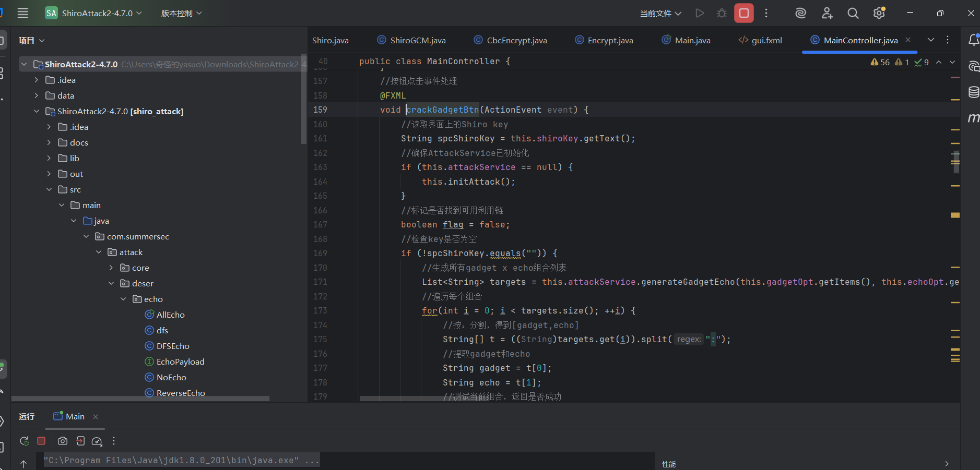This screenshot has height=470, width=980.
Task: Close the MainController.java tab
Action: (908, 40)
